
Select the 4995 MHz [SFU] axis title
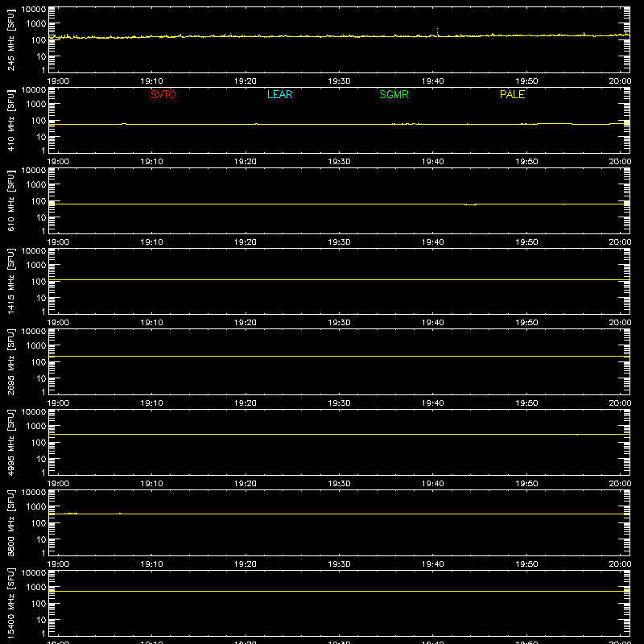11,442
